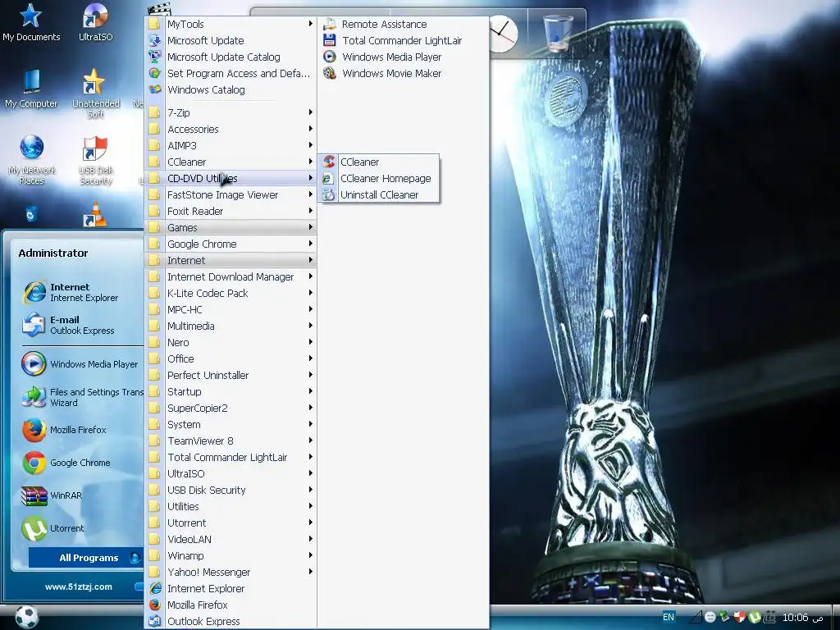Open the Startup menu folder
This screenshot has height=630, width=840.
pyautogui.click(x=231, y=391)
